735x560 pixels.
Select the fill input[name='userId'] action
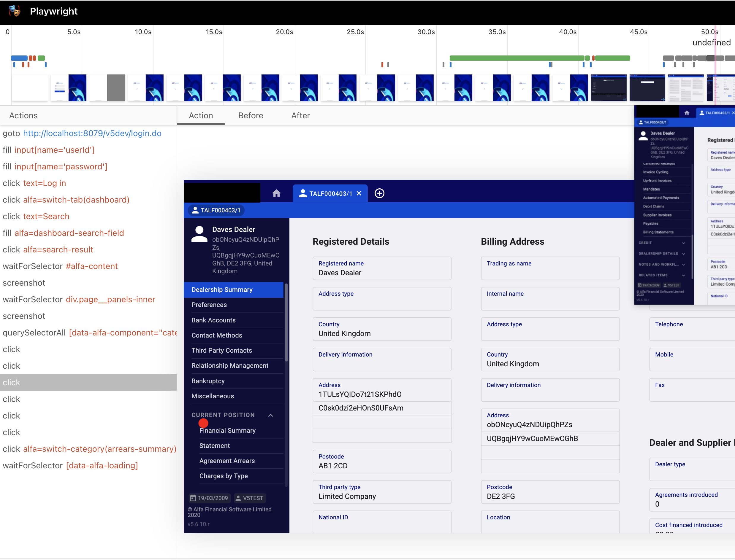(88, 150)
